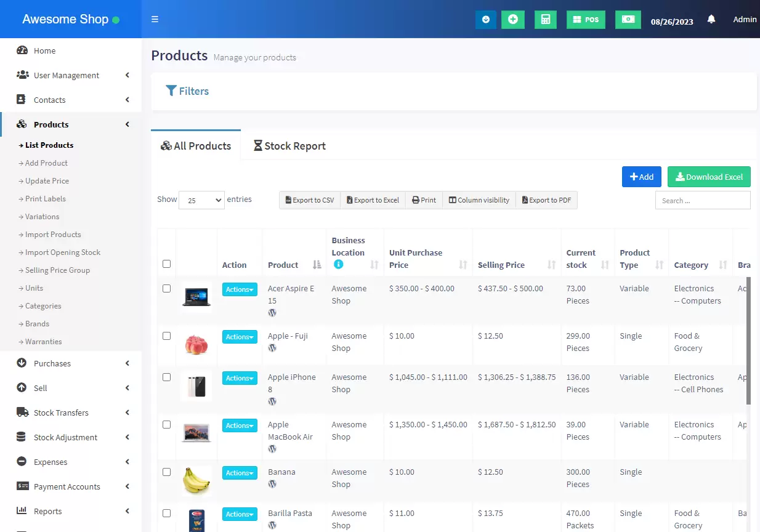Open the Print Labels submenu link
This screenshot has width=760, height=532.
(x=45, y=199)
